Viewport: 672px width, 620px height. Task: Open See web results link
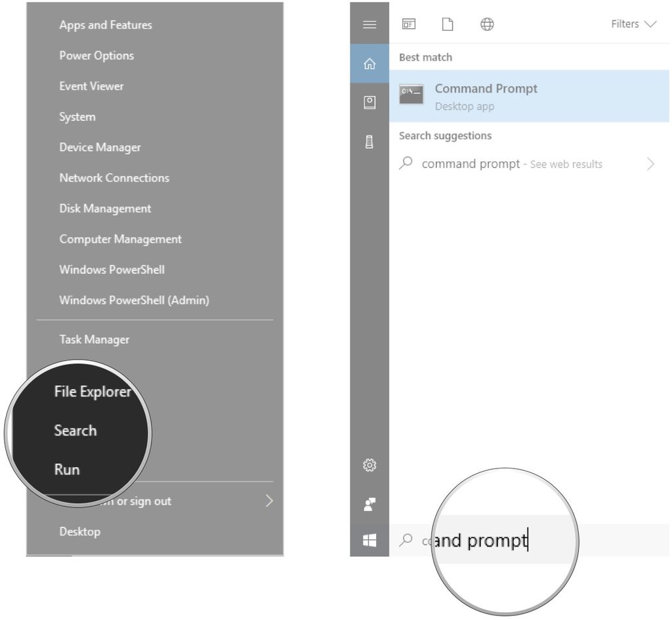(x=566, y=164)
